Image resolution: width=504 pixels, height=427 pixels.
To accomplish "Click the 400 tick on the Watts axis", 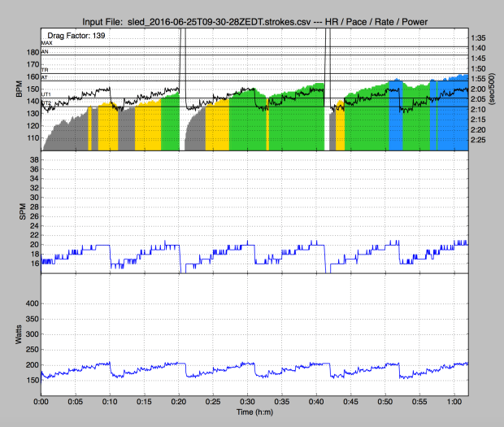I will (29, 302).
